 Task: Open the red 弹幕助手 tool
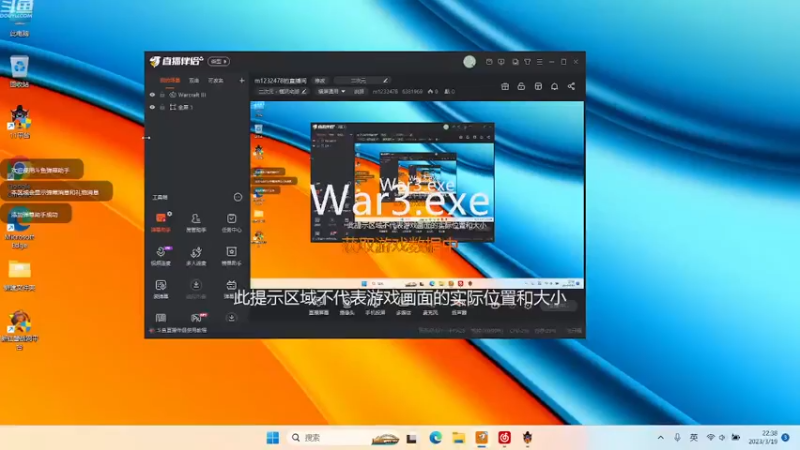pos(161,222)
